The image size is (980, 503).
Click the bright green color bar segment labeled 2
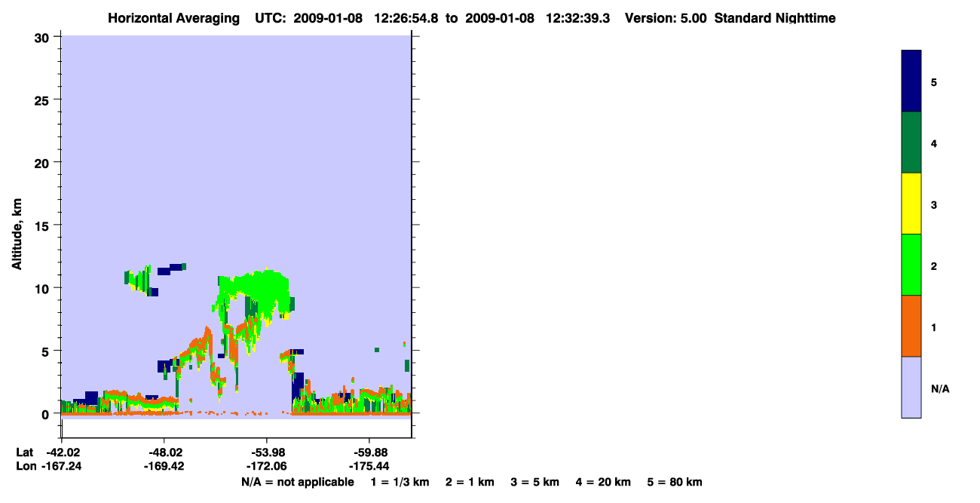[x=911, y=265]
